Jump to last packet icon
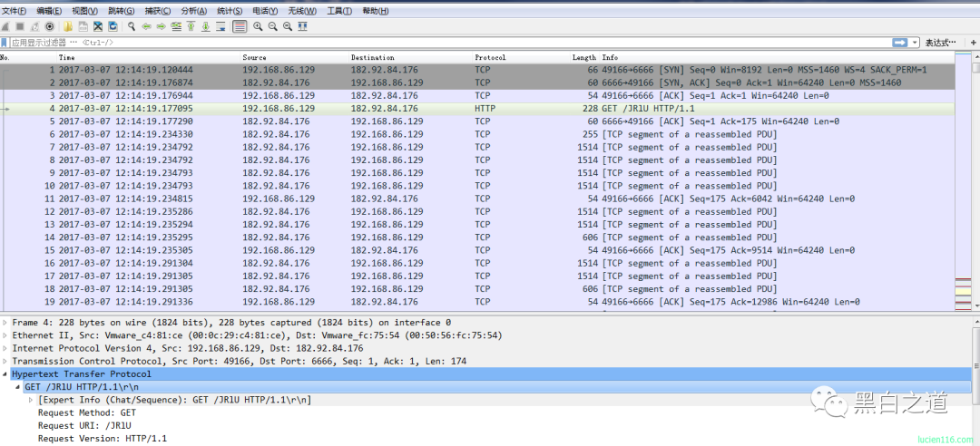This screenshot has height=446, width=980. click(206, 26)
